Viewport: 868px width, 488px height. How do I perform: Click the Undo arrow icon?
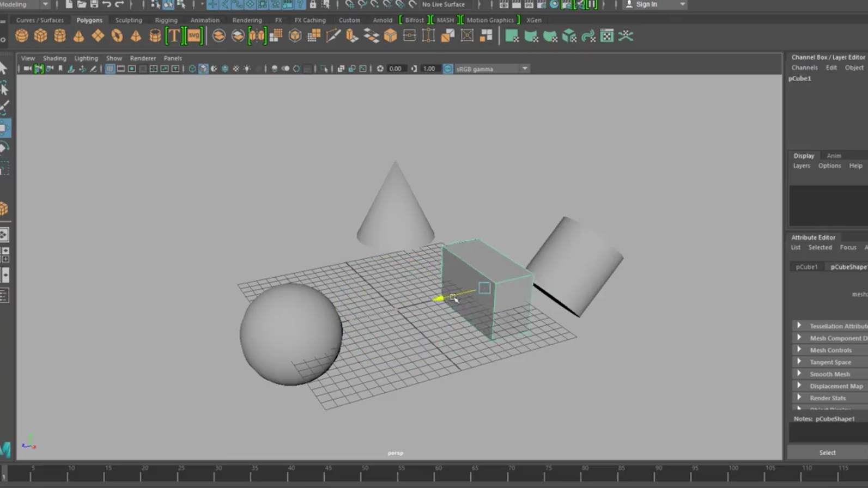coord(107,4)
